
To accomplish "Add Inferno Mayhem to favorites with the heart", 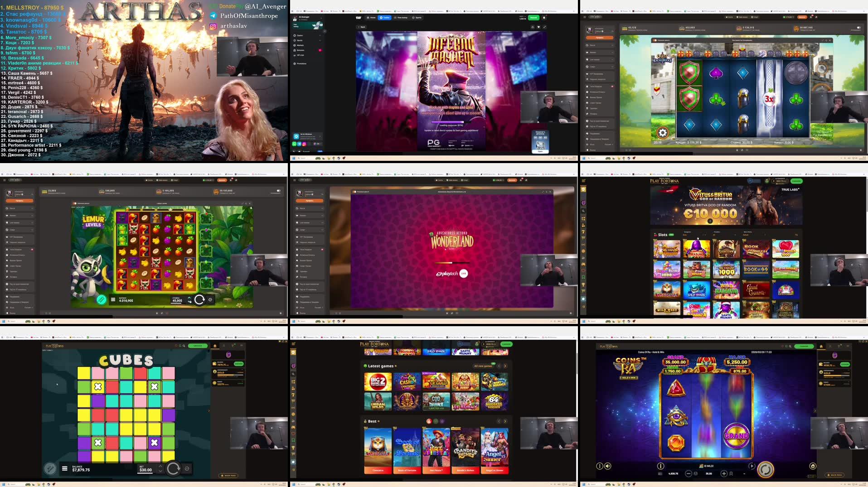I will (x=538, y=27).
